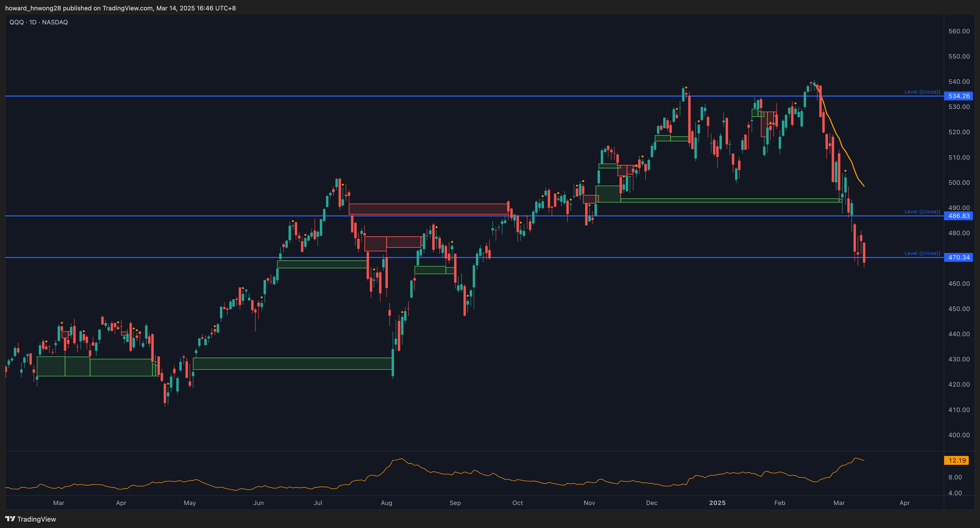Click the 2025 label on time axis
This screenshot has width=980, height=528.
(717, 502)
